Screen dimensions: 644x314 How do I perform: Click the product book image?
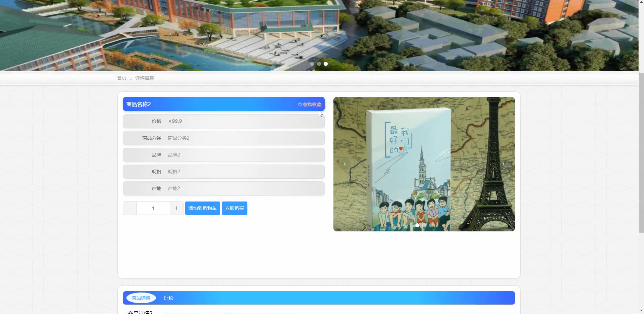tap(424, 164)
